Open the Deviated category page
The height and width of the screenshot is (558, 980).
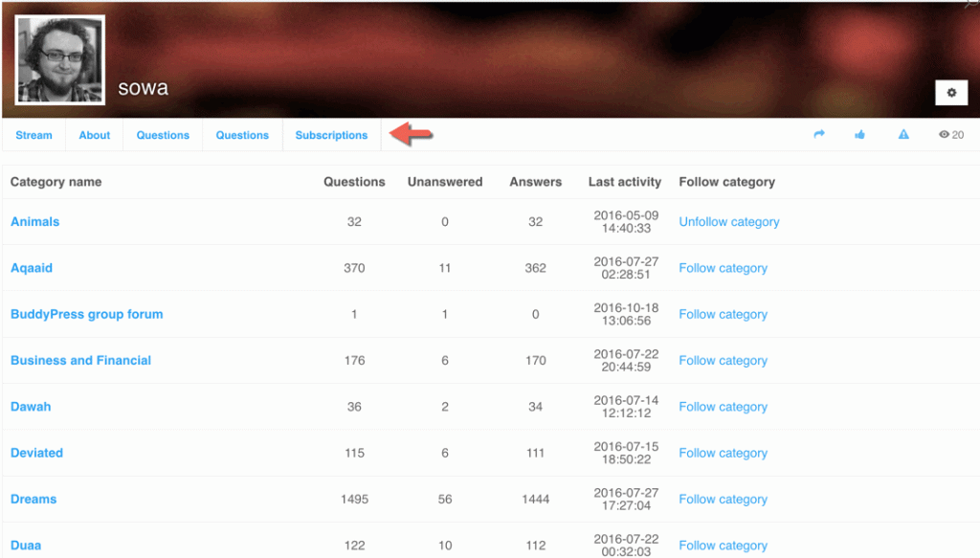37,453
